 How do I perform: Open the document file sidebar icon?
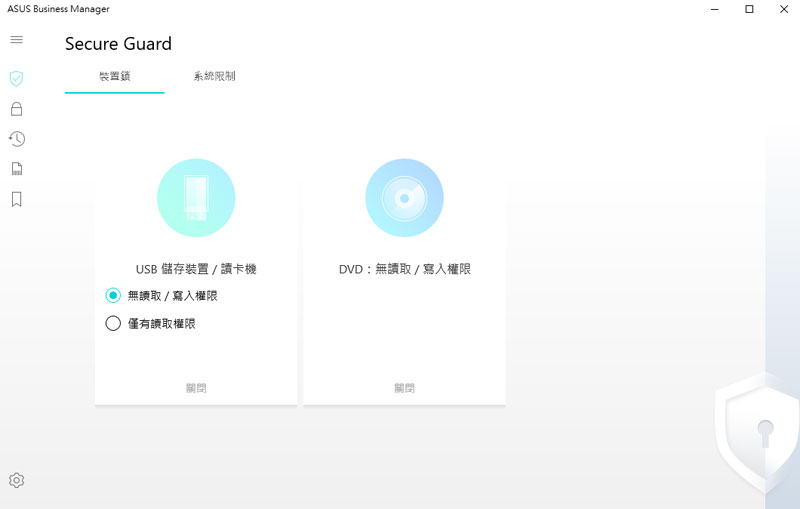pyautogui.click(x=16, y=169)
